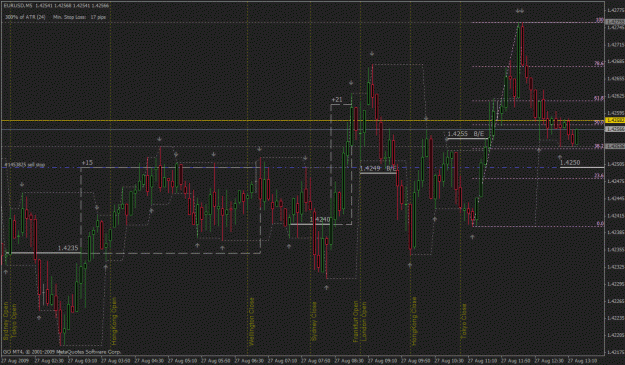The height and width of the screenshot is (365, 625).
Task: Click the '#1453825 sell stop' order label
Action: [25, 164]
